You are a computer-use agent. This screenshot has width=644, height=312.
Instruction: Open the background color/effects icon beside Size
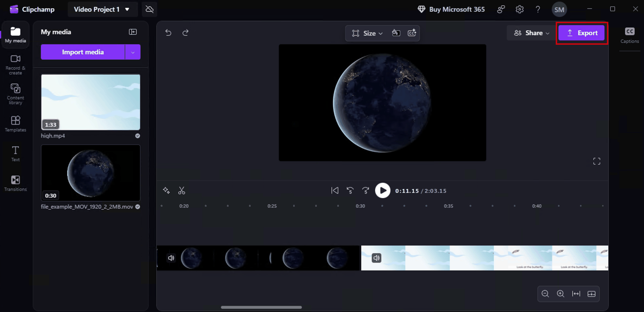[396, 33]
